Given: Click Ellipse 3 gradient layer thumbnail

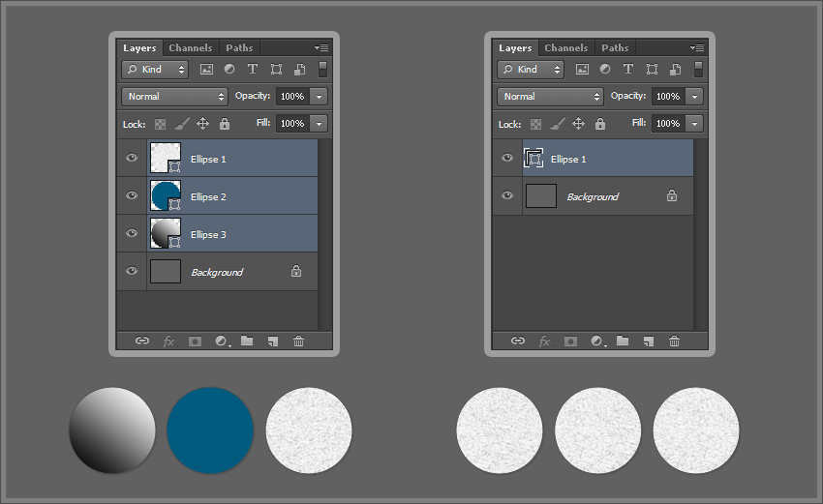Looking at the screenshot, I should click(x=166, y=233).
